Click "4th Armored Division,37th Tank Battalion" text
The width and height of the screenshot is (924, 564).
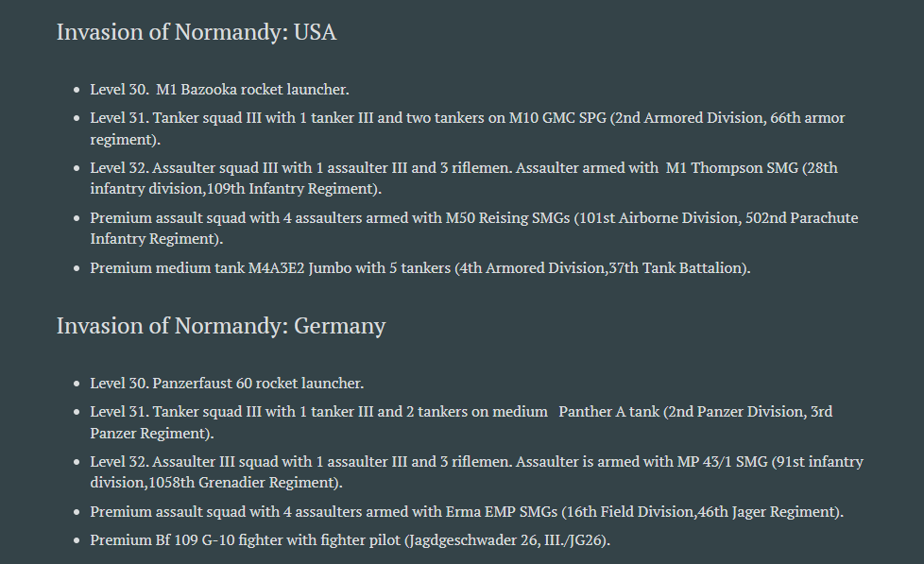click(x=602, y=268)
